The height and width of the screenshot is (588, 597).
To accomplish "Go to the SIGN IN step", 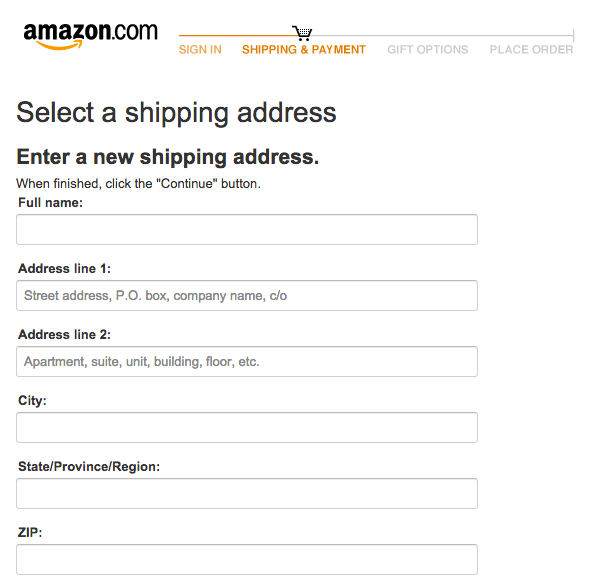I will (200, 50).
